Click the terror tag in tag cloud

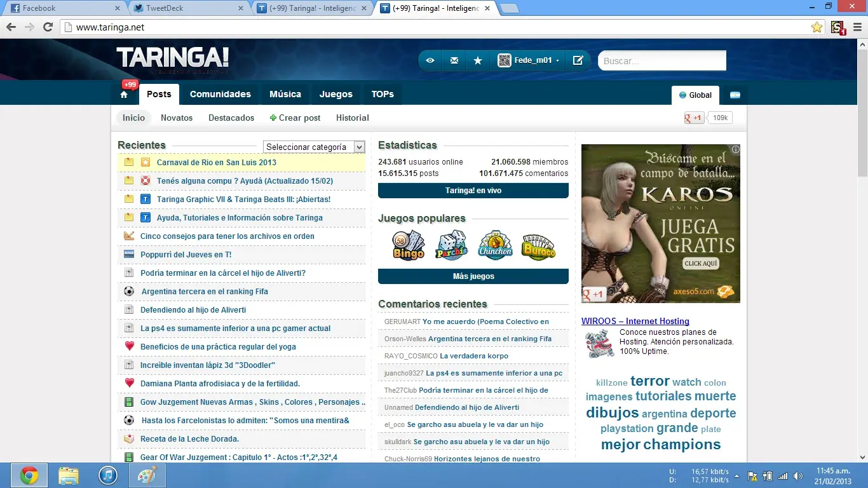click(650, 381)
